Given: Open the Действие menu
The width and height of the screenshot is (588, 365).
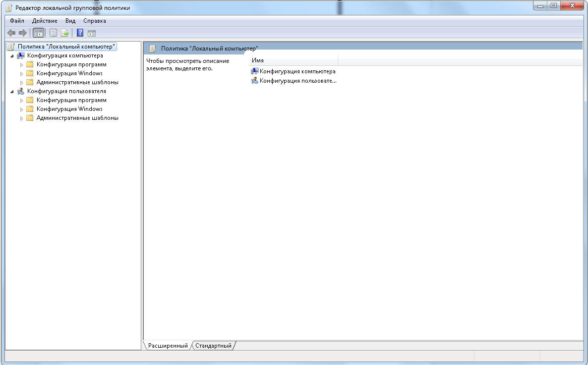Looking at the screenshot, I should click(45, 21).
